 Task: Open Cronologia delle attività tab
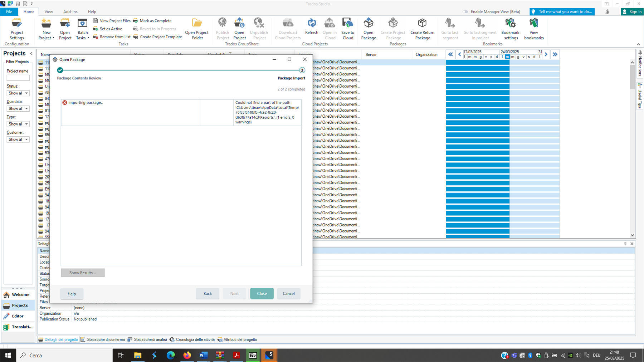192,339
